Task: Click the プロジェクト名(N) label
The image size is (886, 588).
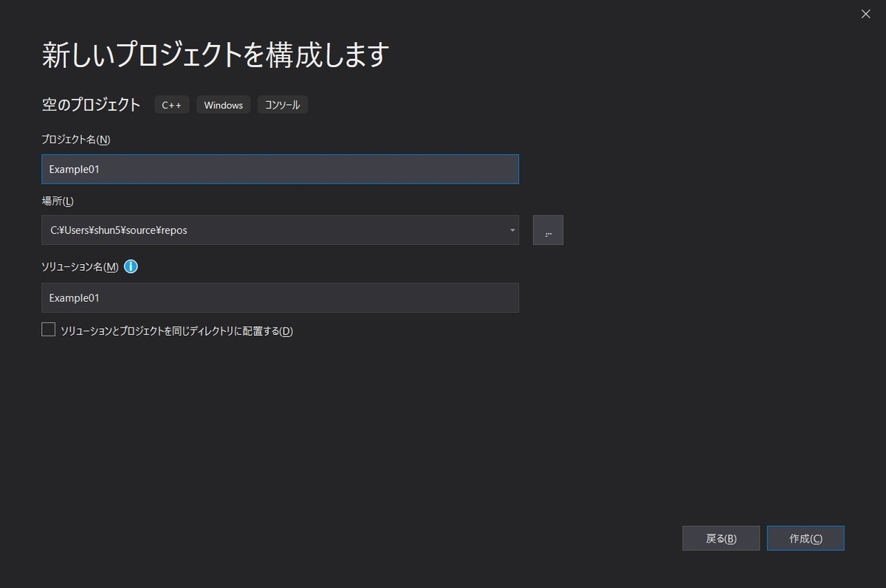Action: pyautogui.click(x=76, y=139)
